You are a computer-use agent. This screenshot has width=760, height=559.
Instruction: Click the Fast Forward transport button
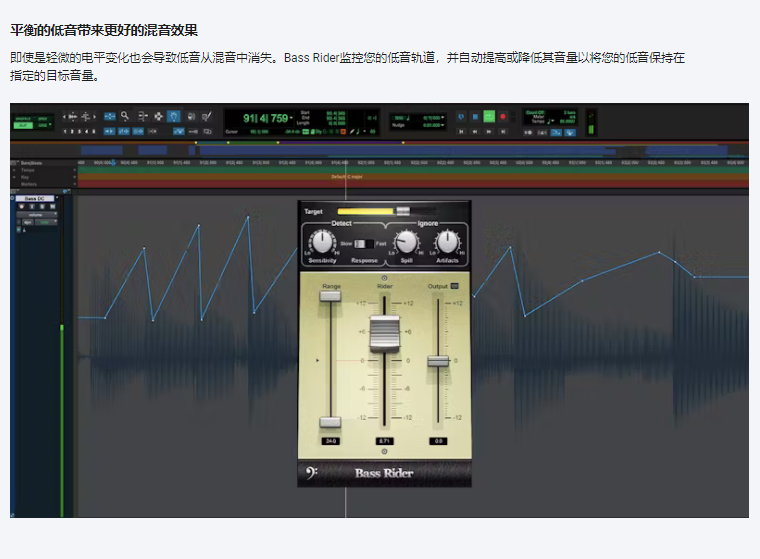(x=489, y=132)
